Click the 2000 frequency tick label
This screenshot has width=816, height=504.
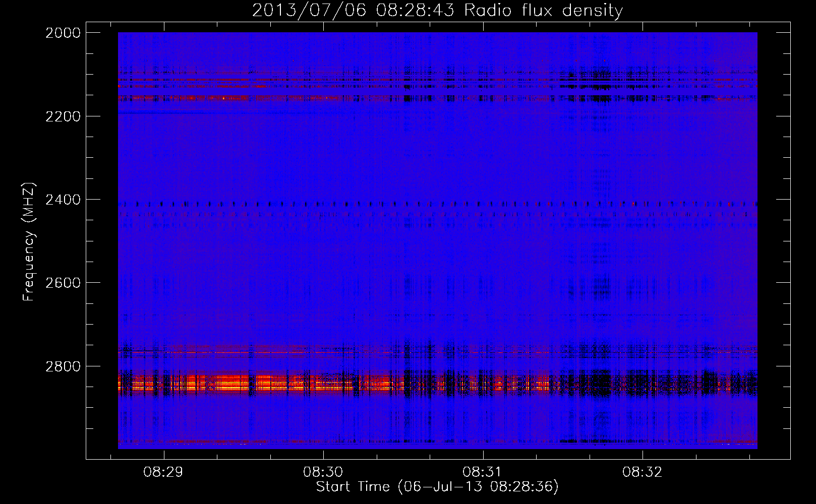click(x=63, y=33)
